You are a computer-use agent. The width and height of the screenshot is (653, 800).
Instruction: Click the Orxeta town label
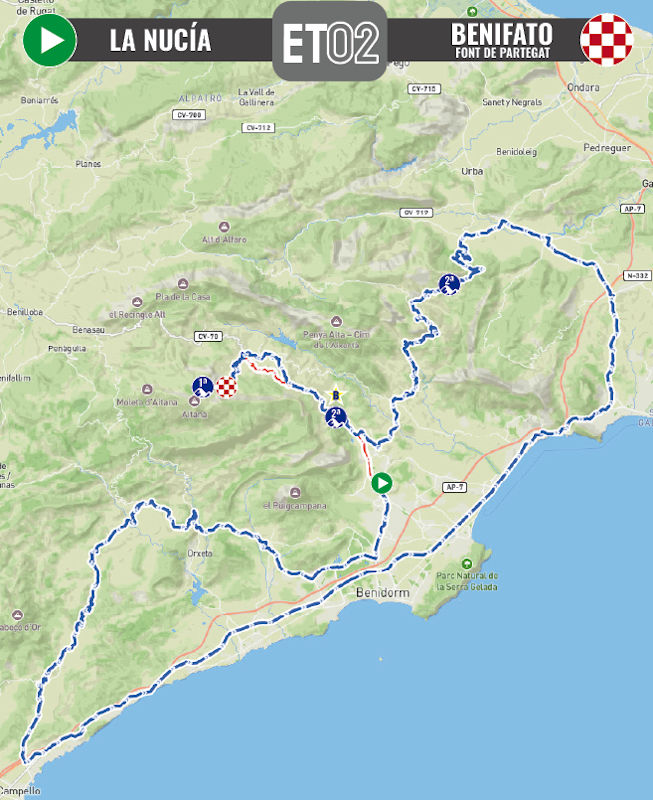point(200,553)
